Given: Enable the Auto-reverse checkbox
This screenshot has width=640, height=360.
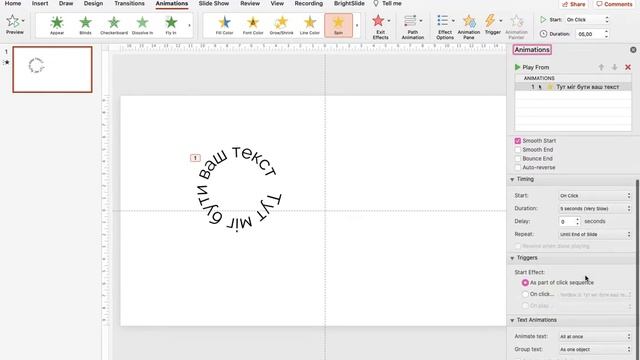Looking at the screenshot, I should click(x=518, y=168).
